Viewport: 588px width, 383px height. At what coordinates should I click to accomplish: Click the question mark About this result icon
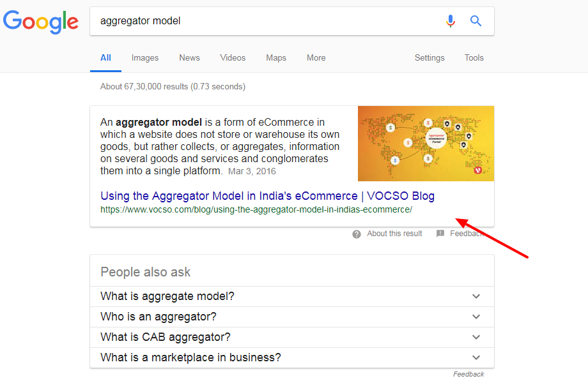[x=357, y=234]
